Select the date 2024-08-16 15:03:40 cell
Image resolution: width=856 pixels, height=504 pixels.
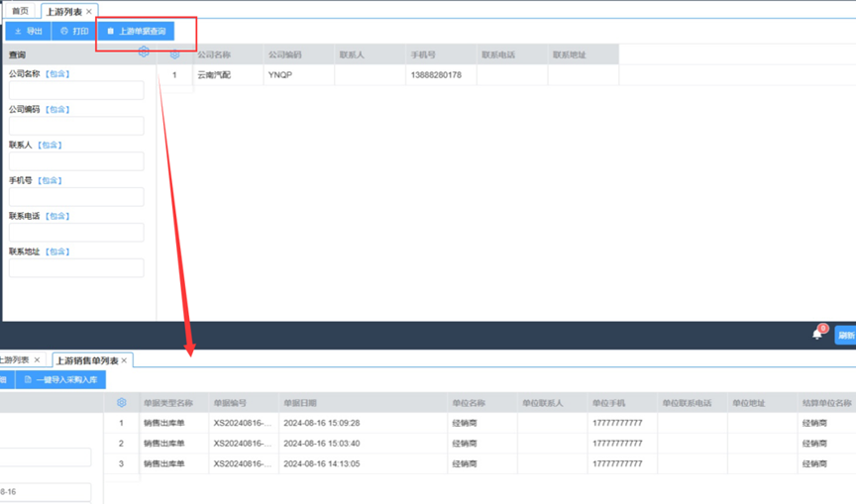click(x=363, y=443)
